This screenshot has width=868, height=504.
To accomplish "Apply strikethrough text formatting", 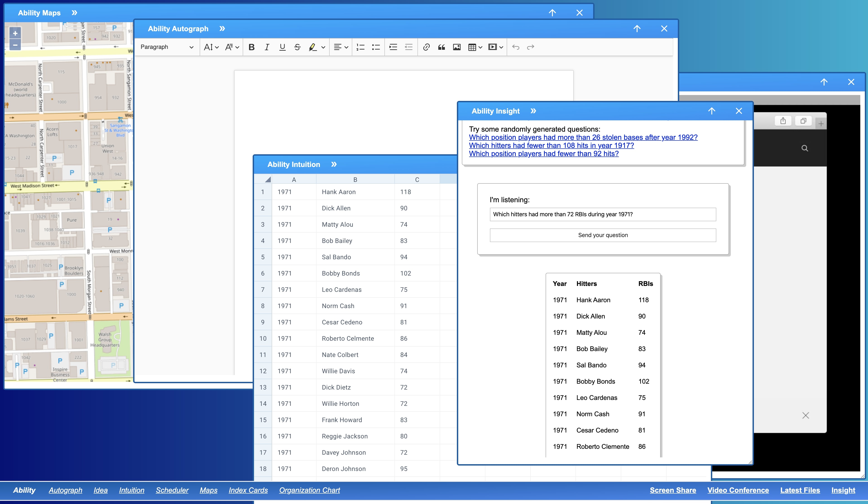I will 297,47.
